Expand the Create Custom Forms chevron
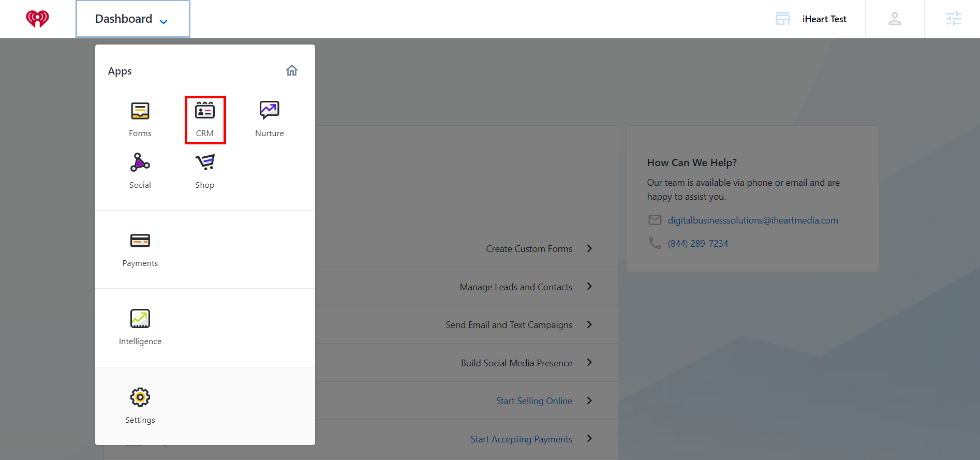The width and height of the screenshot is (980, 460). point(589,248)
